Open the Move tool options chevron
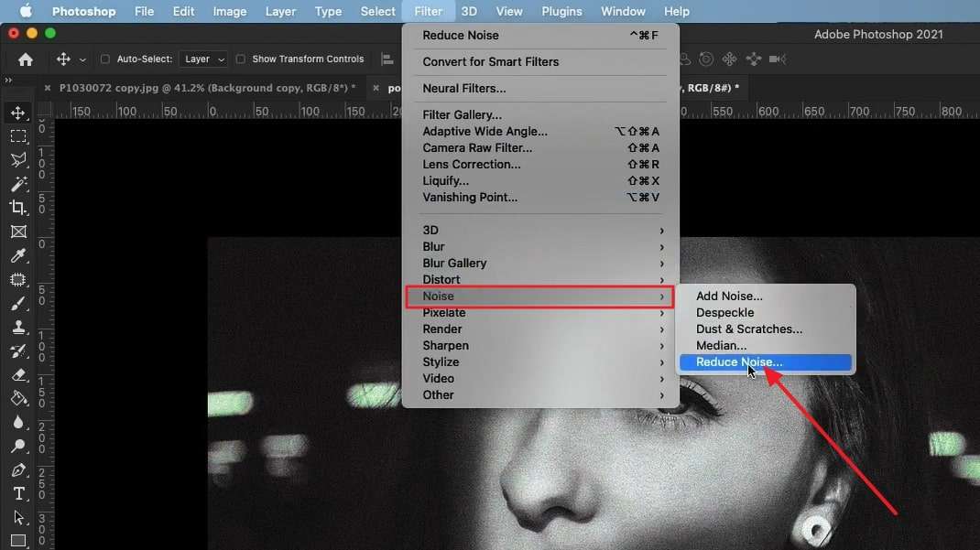 point(82,59)
